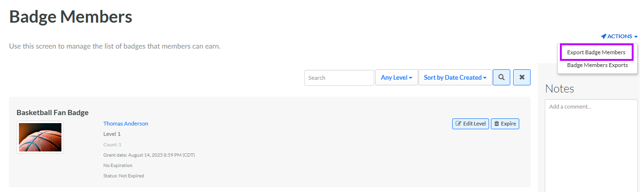This screenshot has width=644, height=192.
Task: Click the Badge Members page heading
Action: pyautogui.click(x=70, y=17)
